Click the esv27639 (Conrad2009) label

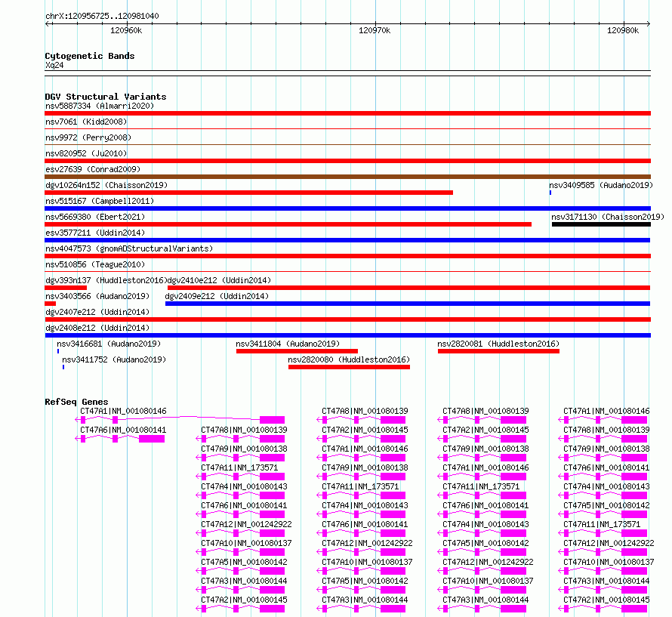[93, 169]
